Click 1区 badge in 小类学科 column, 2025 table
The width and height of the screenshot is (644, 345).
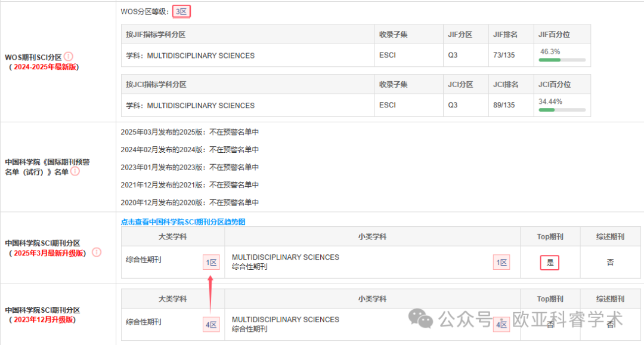pyautogui.click(x=501, y=263)
